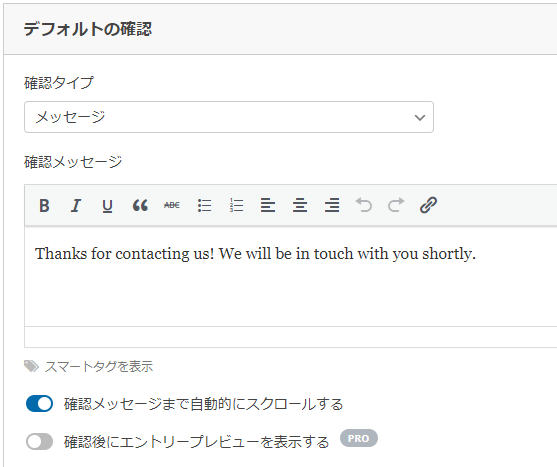Enable entry preview after confirmation toggle
Viewport: 557px width, 467px height.
(x=39, y=442)
